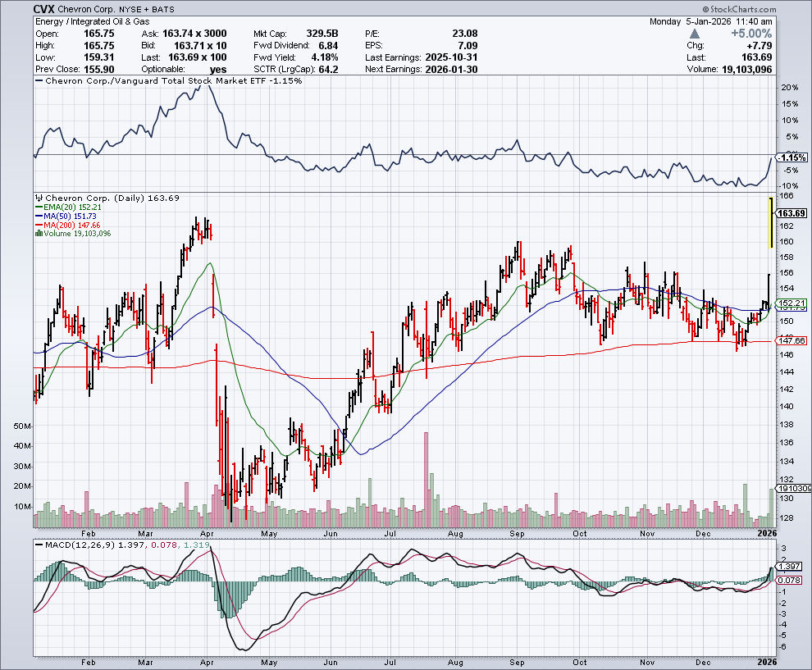Screen dimensions: 812x670
Task: Click the 2026 year marker on bottom axis
Action: tap(765, 661)
